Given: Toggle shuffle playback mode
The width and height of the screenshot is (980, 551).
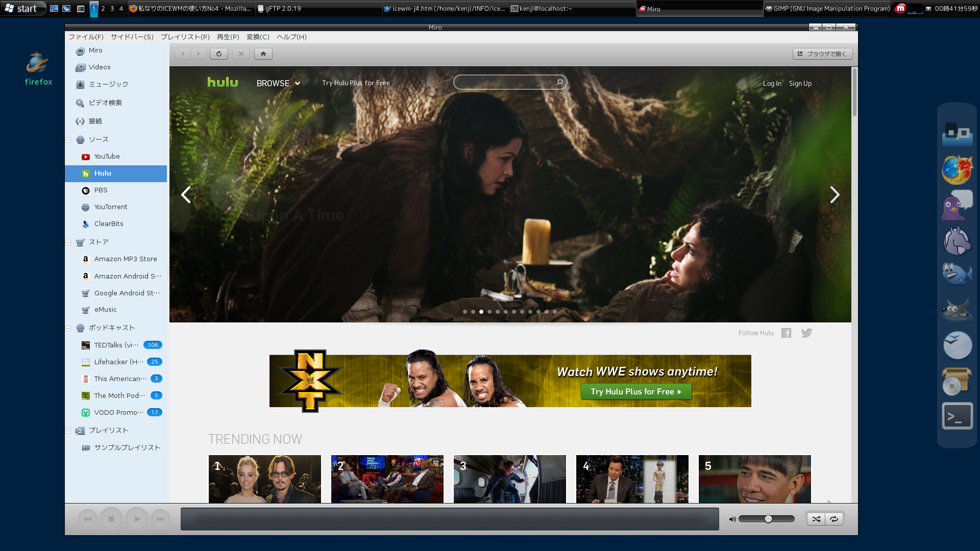Looking at the screenshot, I should pos(816,519).
